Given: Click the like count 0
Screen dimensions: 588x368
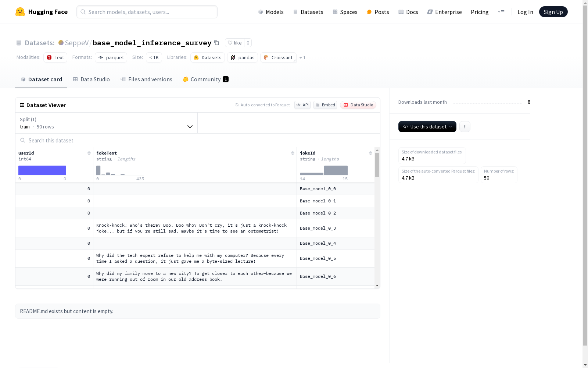Looking at the screenshot, I should coord(248,43).
